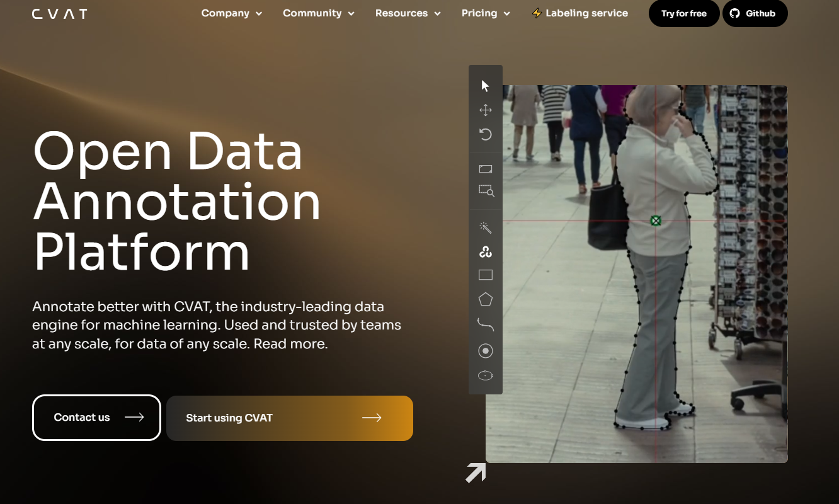The height and width of the screenshot is (504, 839).
Task: Open the Pricing menu
Action: (x=486, y=13)
